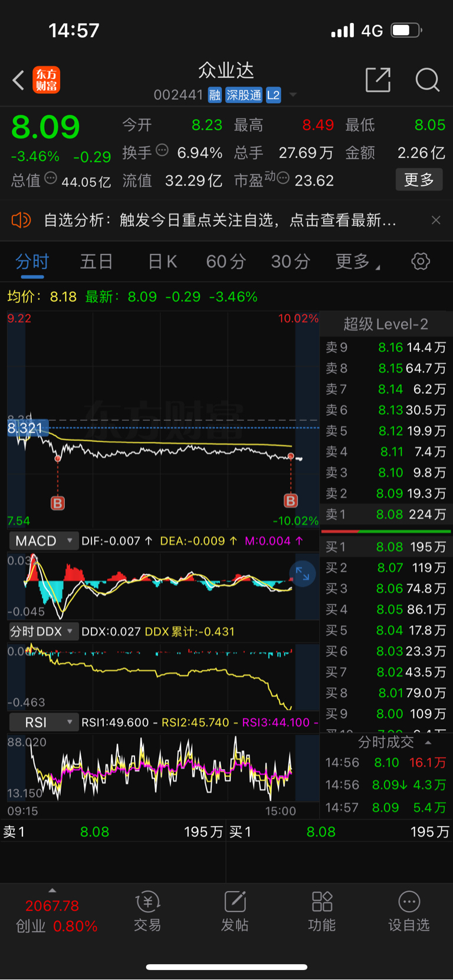Tap the L2 badge

273,95
